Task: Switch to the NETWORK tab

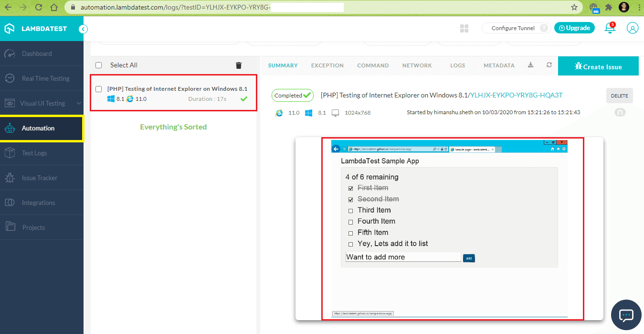Action: coord(417,65)
